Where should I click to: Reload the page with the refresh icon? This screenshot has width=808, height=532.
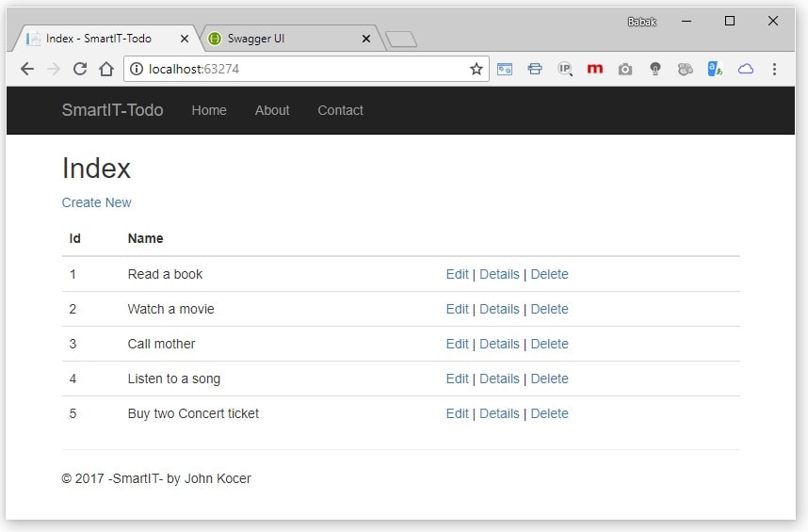pos(80,69)
